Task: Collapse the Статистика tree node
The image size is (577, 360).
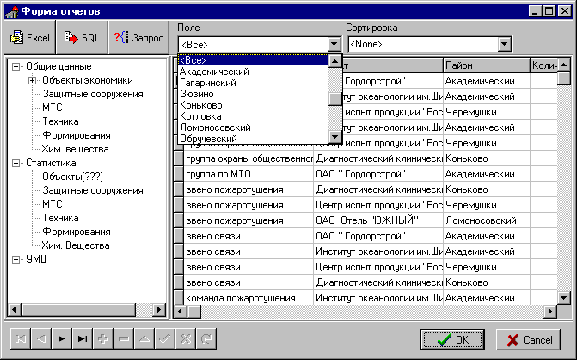Action: (x=16, y=163)
